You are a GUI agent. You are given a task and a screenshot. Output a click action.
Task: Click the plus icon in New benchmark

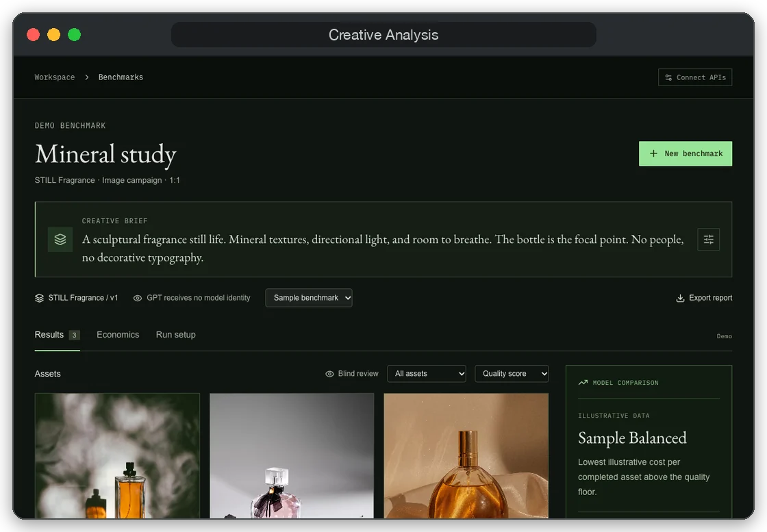(653, 153)
